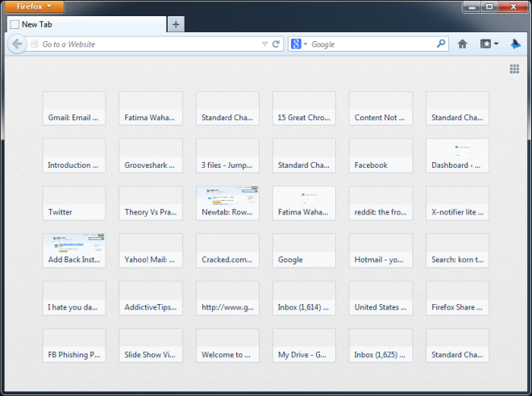
Task: Go to the Home page icon
Action: tap(462, 44)
